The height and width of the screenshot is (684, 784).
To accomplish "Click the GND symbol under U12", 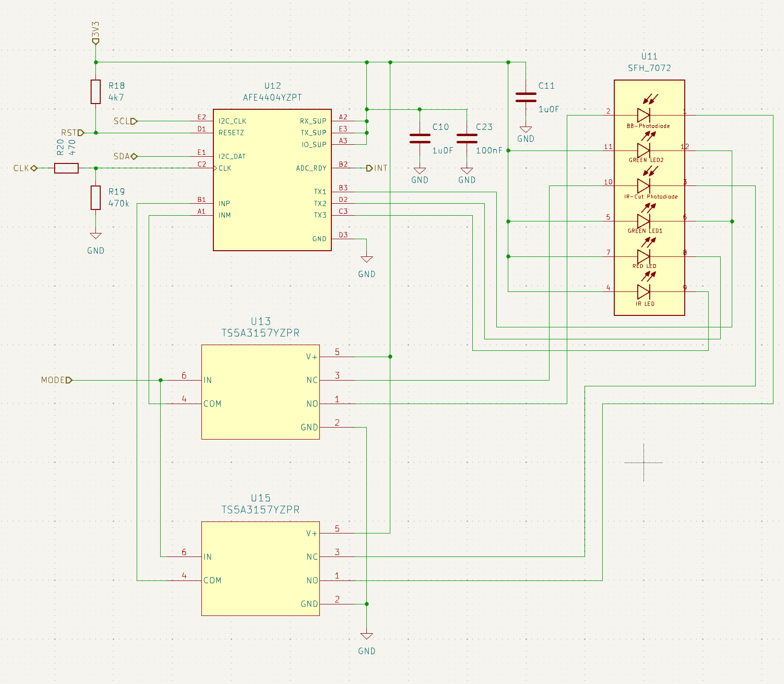I will [x=366, y=259].
